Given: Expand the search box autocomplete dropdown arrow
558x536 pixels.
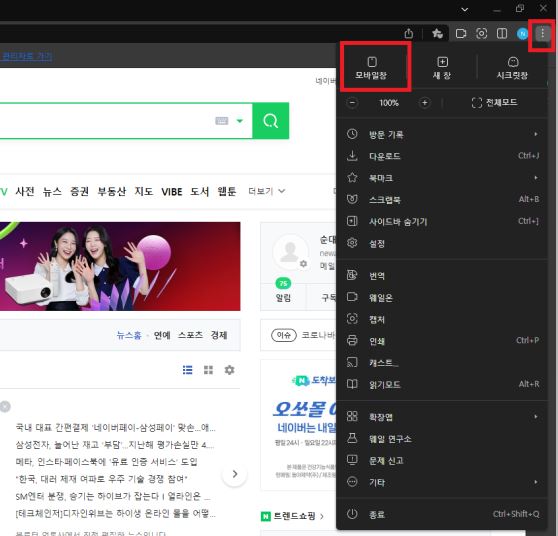Looking at the screenshot, I should pos(240,121).
